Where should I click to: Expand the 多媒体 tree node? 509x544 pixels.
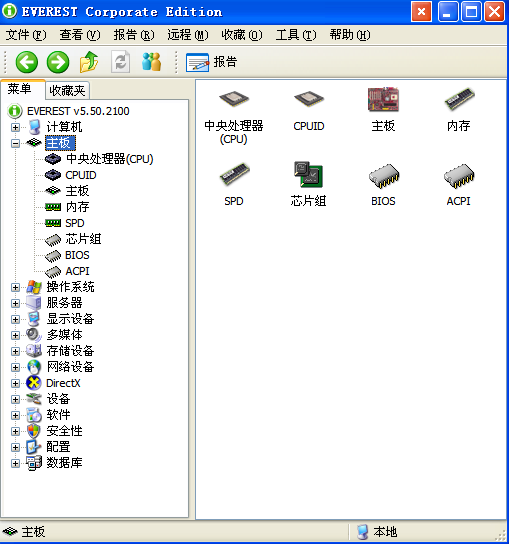15,335
